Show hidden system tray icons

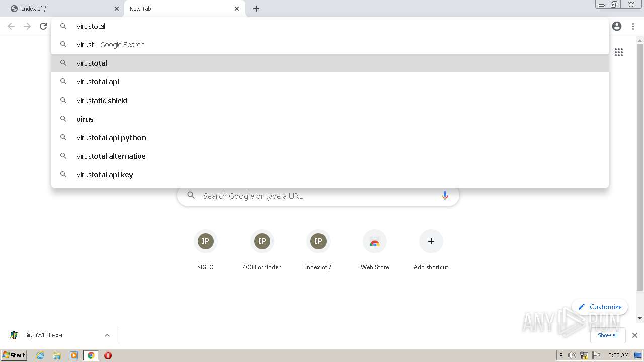coord(561,355)
